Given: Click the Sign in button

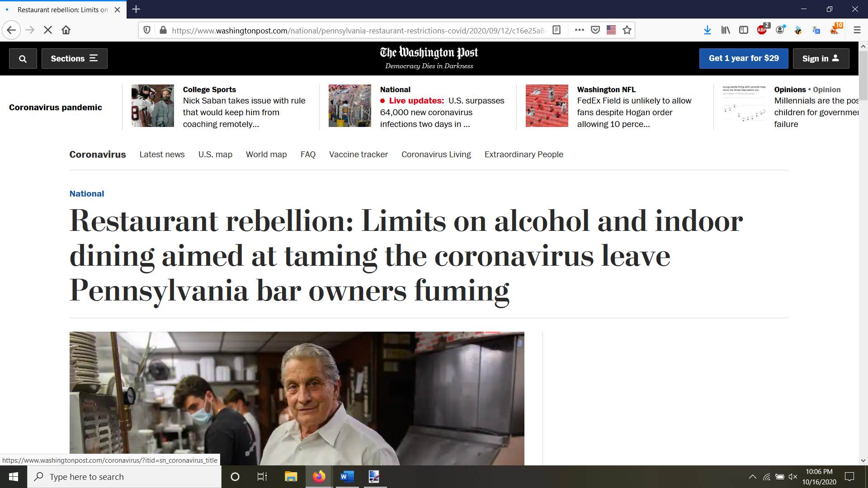Looking at the screenshot, I should click(x=821, y=58).
